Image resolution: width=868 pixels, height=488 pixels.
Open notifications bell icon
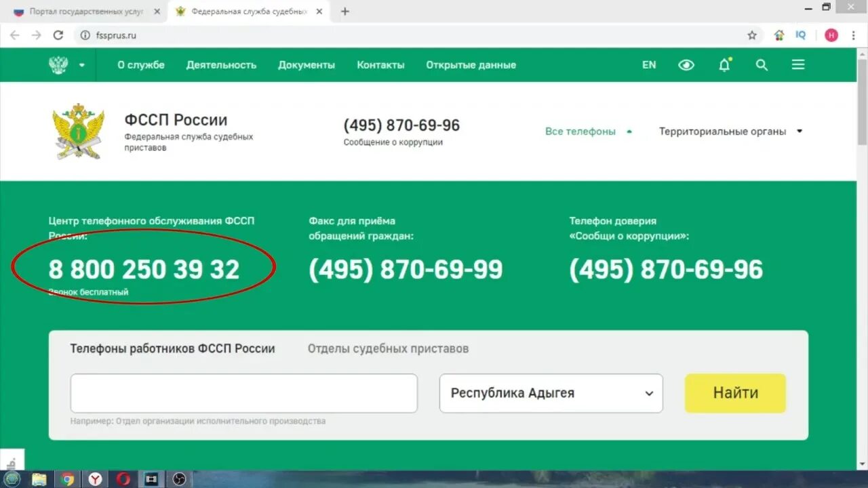click(724, 65)
